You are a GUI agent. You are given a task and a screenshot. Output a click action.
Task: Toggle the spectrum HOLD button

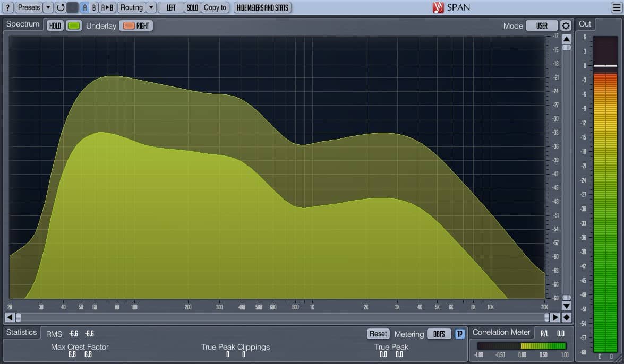55,25
